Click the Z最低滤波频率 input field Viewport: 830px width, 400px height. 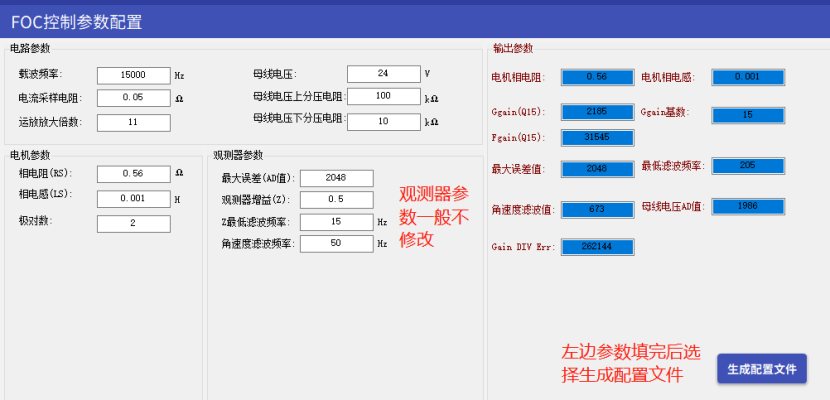[x=336, y=222]
